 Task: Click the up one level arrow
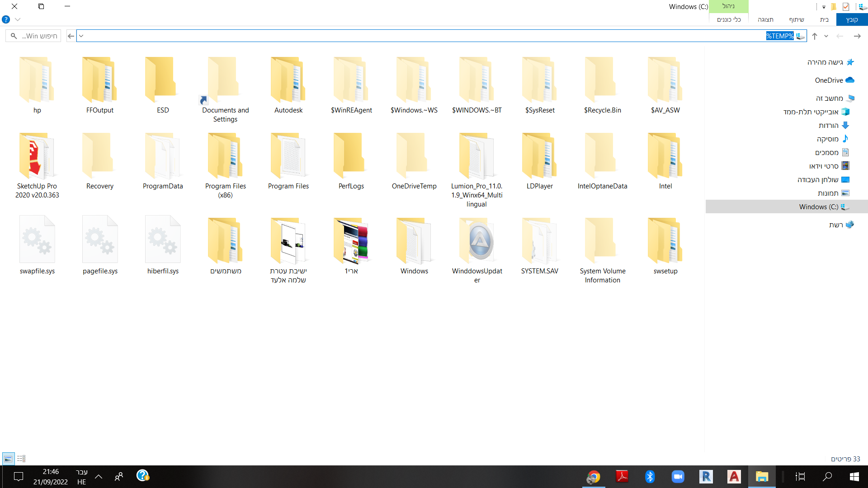815,36
